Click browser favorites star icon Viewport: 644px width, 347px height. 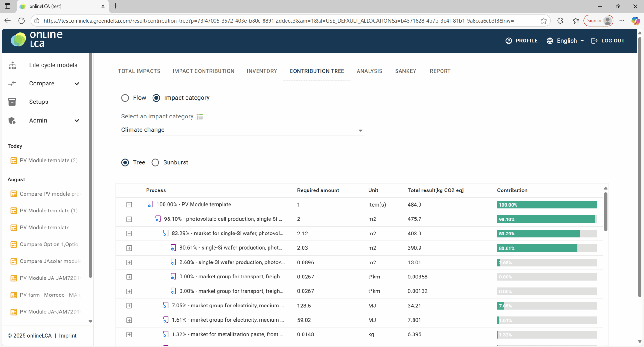[x=544, y=21]
